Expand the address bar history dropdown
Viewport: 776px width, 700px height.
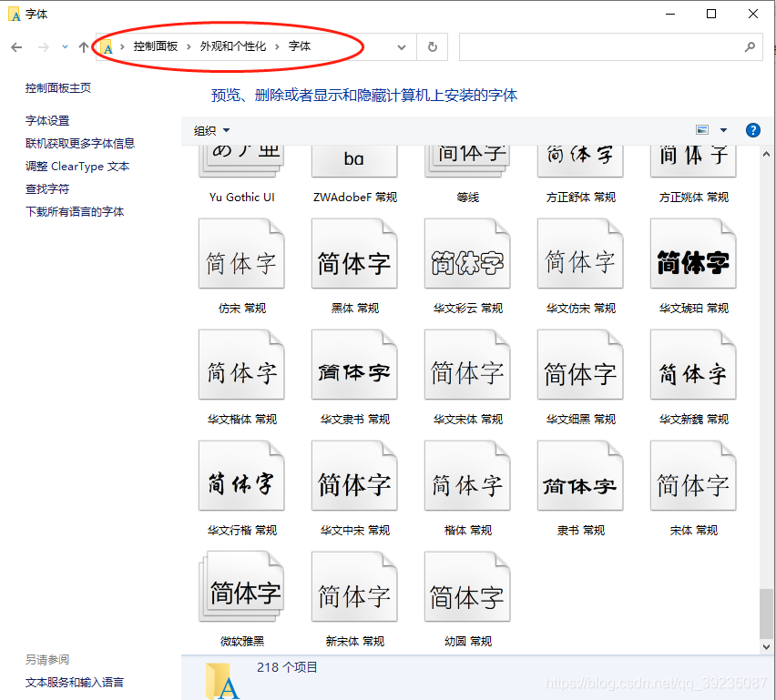click(x=402, y=47)
